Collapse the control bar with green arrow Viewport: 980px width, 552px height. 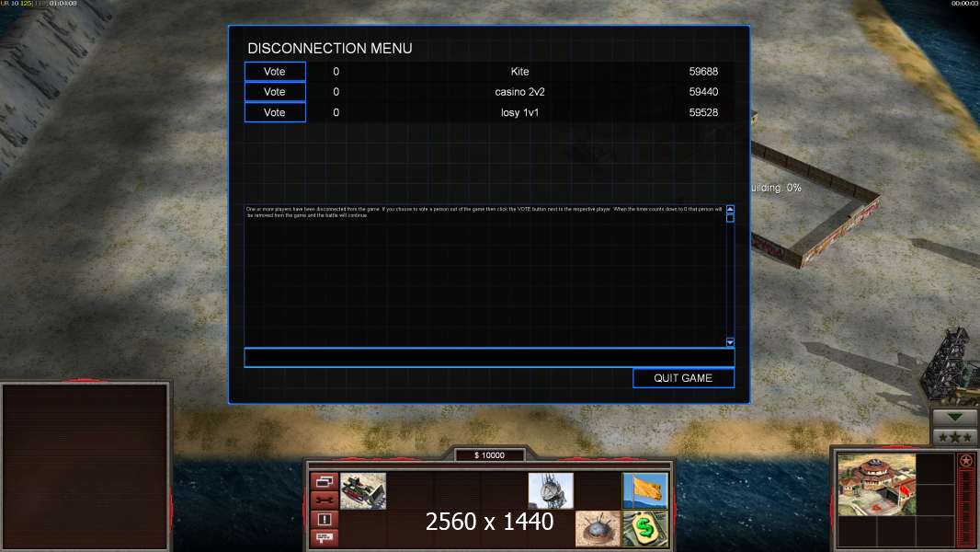[x=954, y=418]
